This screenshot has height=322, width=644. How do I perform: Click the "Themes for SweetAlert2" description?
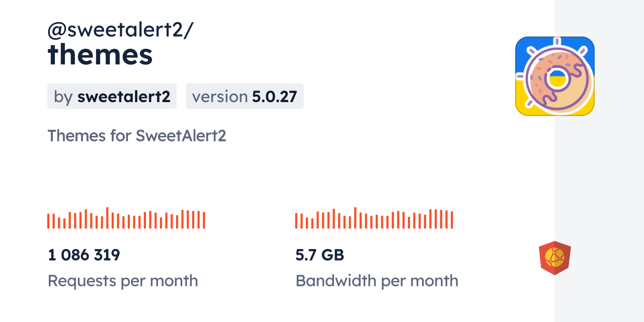137,136
